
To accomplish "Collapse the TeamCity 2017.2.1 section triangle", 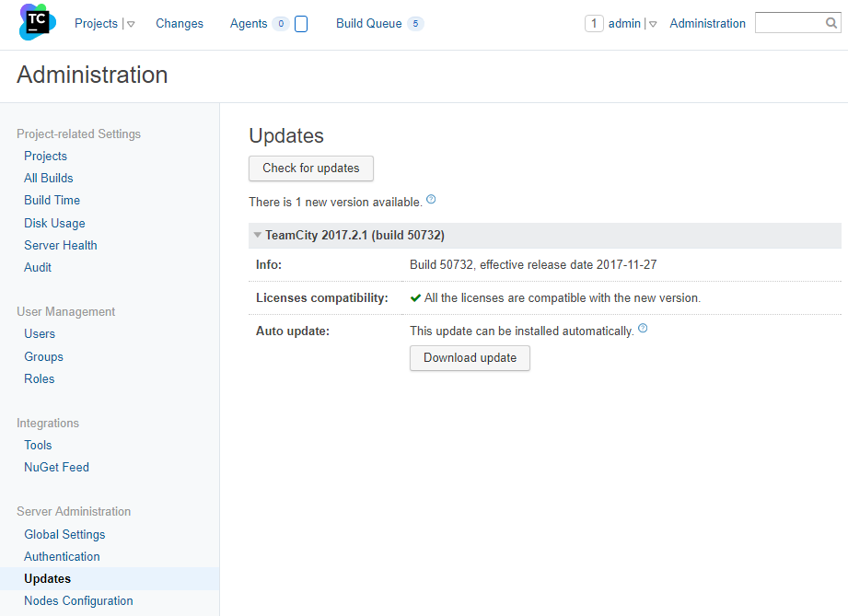I will [258, 235].
